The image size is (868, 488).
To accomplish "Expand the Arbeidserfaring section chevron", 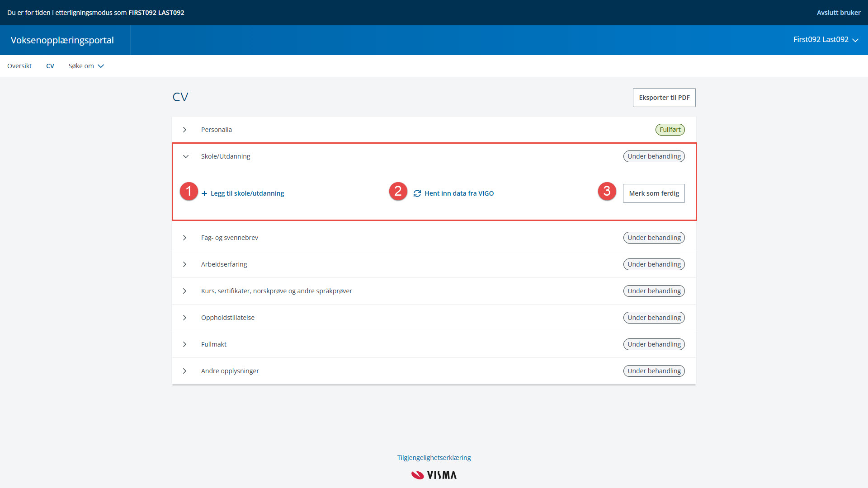I will [184, 264].
